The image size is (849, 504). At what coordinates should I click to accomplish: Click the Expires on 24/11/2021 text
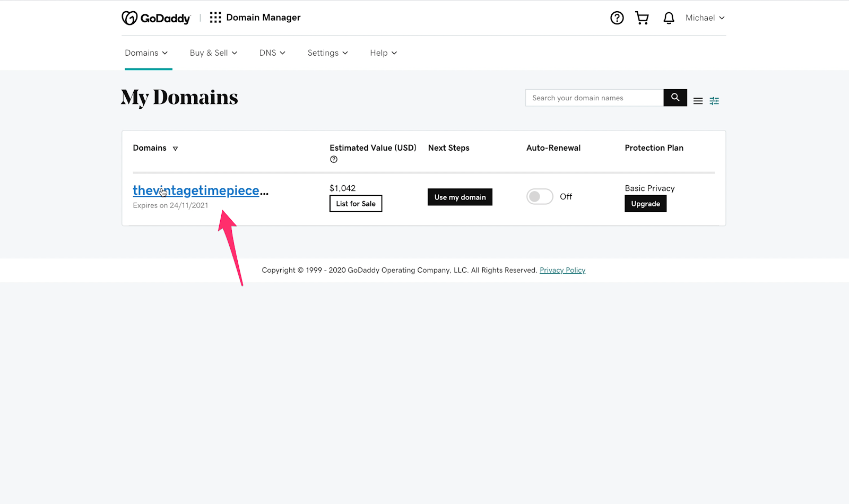click(x=170, y=205)
